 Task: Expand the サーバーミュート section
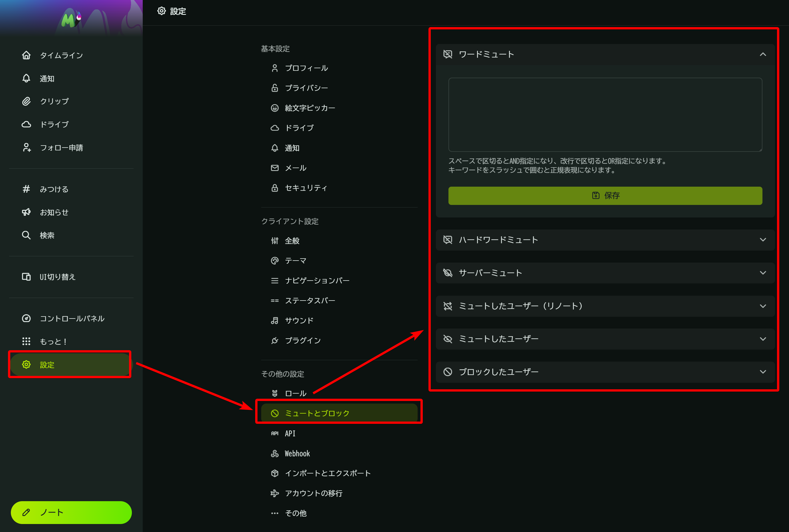[x=762, y=273]
